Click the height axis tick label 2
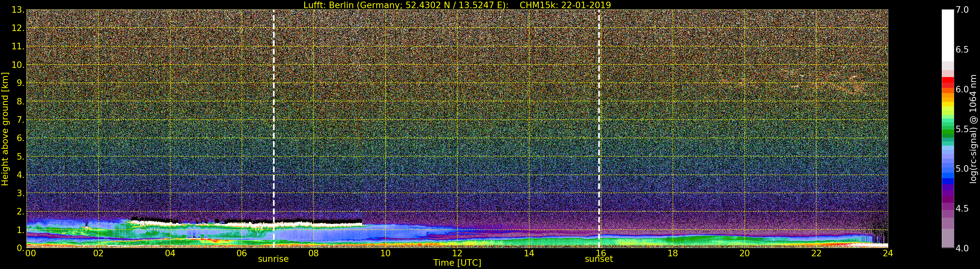The height and width of the screenshot is (269, 980). (20, 211)
